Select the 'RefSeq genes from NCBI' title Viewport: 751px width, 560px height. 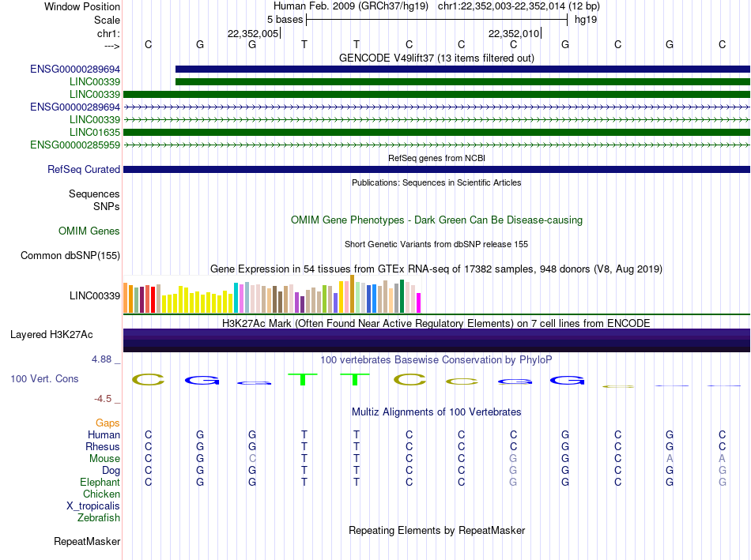point(436,158)
